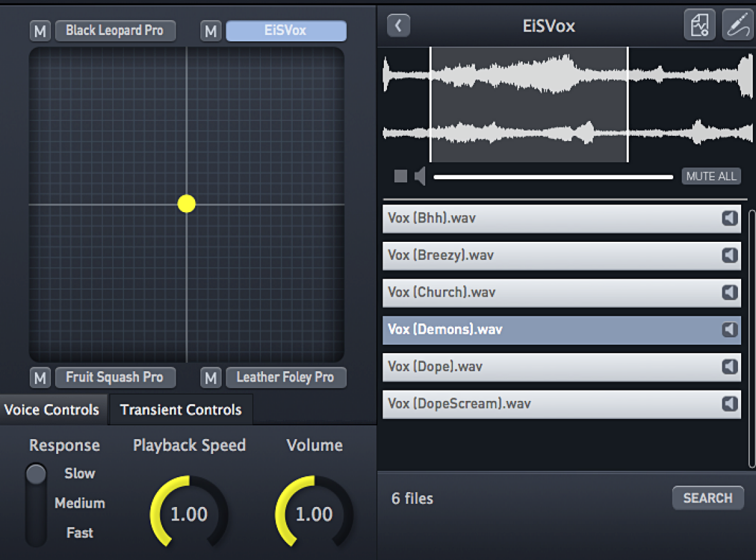Preview Vox (DopeScream).wav with its speaker icon
The height and width of the screenshot is (560, 756).
click(730, 404)
